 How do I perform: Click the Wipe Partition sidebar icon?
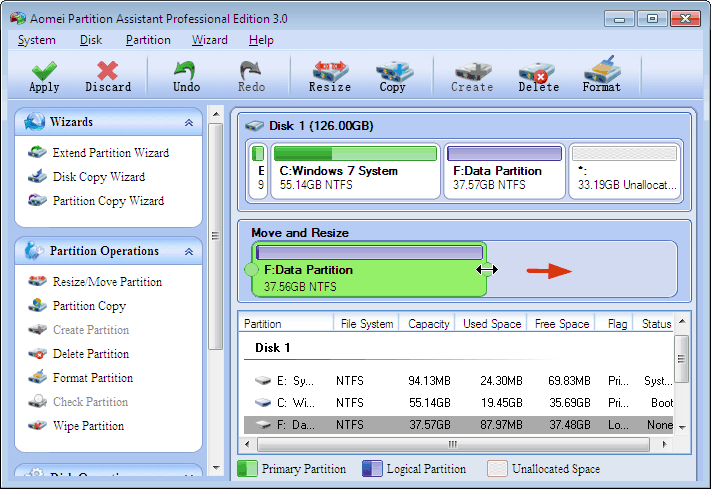[x=37, y=425]
